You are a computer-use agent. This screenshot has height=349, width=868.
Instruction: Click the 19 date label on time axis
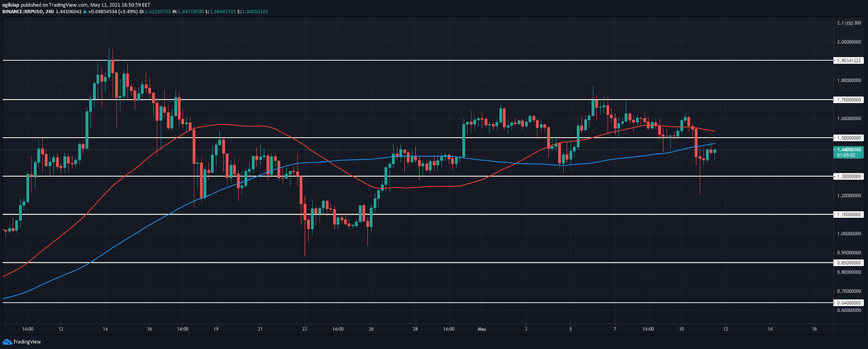coord(216,329)
